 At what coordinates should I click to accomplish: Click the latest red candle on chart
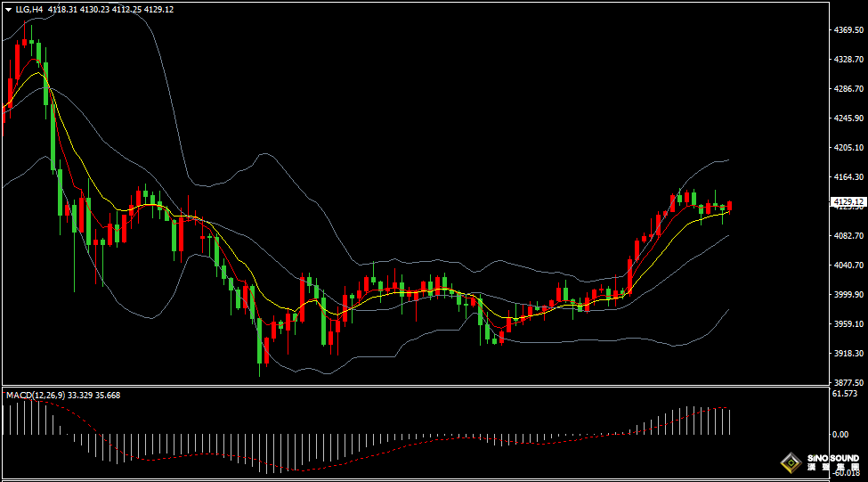(x=729, y=206)
